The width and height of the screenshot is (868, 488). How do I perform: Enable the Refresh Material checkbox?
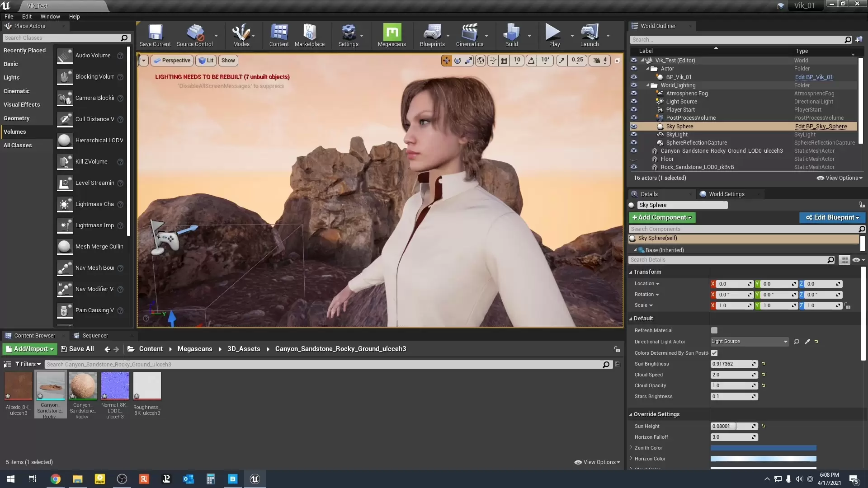click(714, 330)
